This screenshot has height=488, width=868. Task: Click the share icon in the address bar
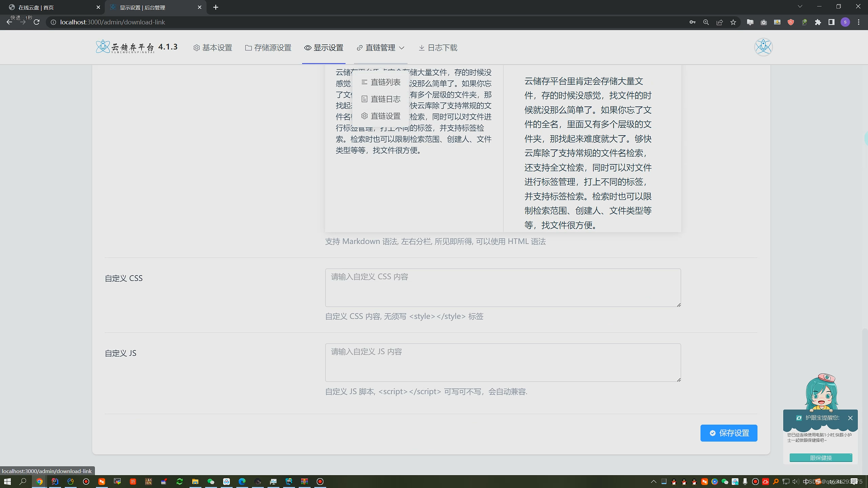(719, 22)
